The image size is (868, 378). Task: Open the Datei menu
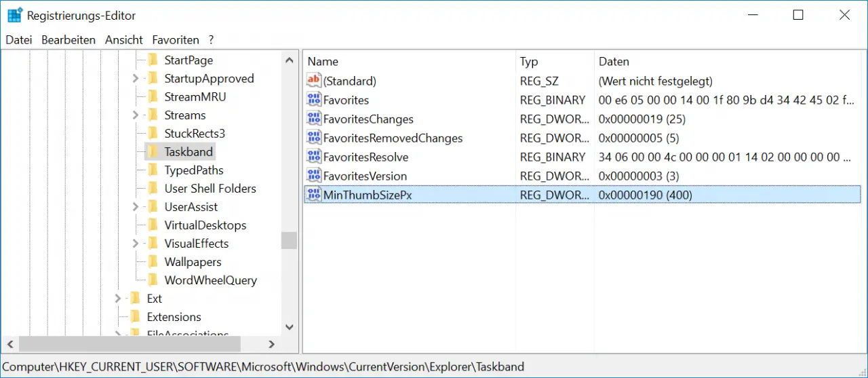click(x=19, y=40)
